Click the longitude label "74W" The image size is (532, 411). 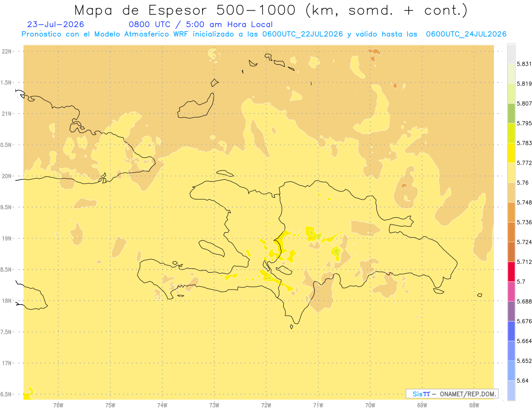(162, 405)
